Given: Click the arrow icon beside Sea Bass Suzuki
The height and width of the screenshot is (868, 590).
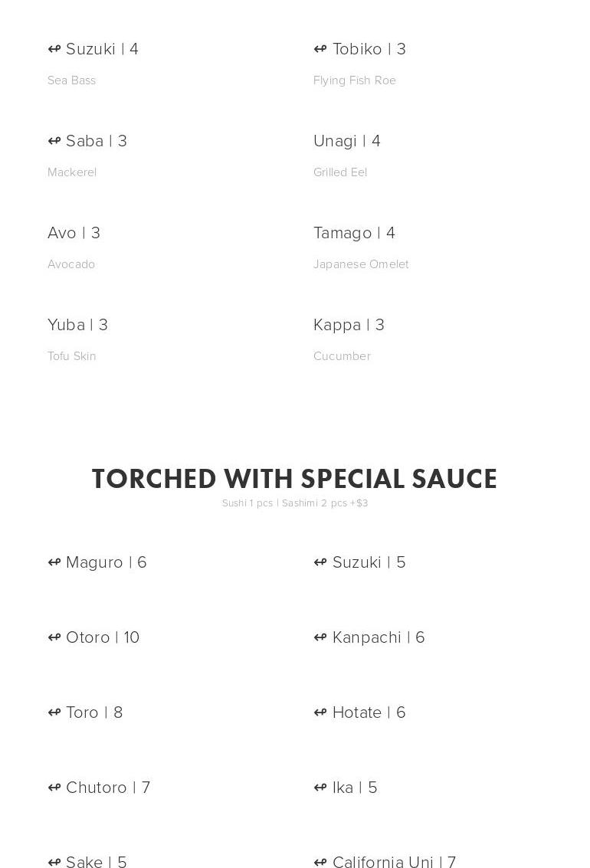Looking at the screenshot, I should (x=54, y=49).
